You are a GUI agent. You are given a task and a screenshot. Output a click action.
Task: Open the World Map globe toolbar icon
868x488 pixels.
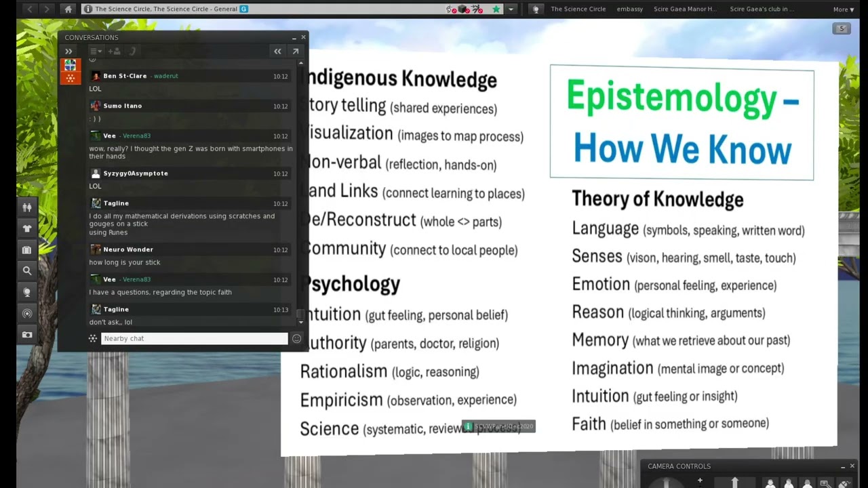click(27, 292)
